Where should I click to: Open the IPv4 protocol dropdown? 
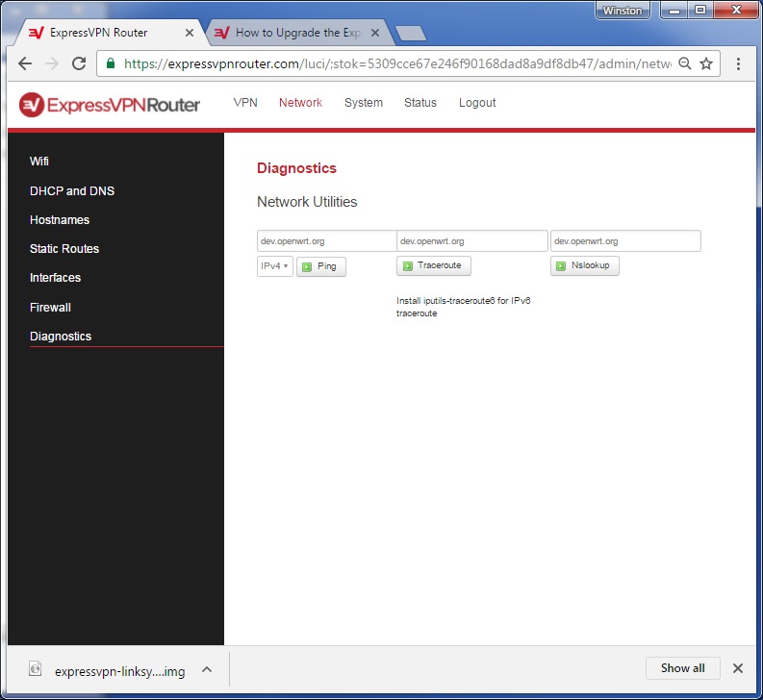[274, 266]
